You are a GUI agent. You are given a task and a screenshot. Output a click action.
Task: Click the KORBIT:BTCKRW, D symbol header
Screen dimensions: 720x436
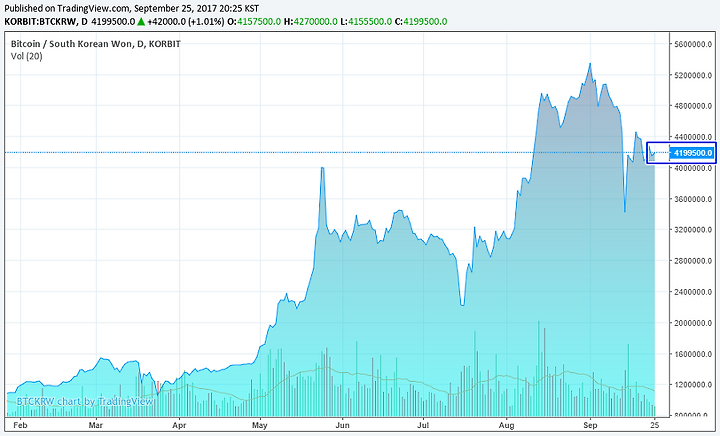pos(46,22)
